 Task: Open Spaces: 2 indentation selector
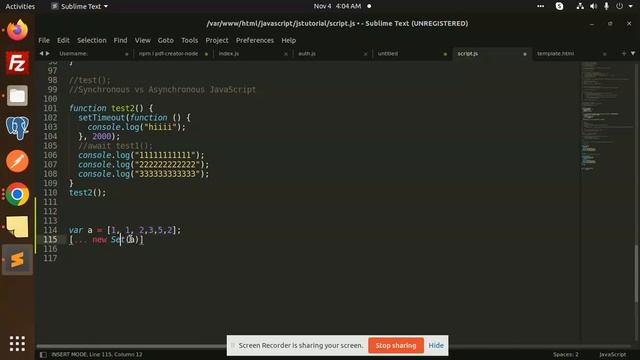[566, 354]
